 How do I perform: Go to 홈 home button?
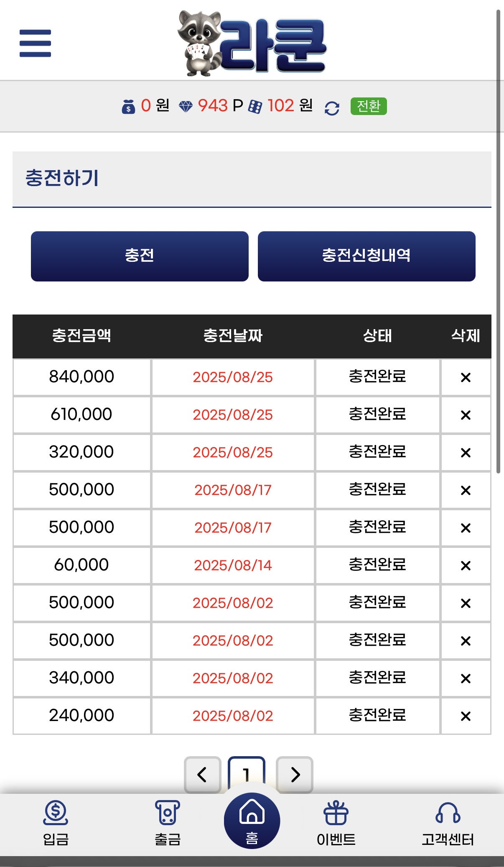coord(252,821)
